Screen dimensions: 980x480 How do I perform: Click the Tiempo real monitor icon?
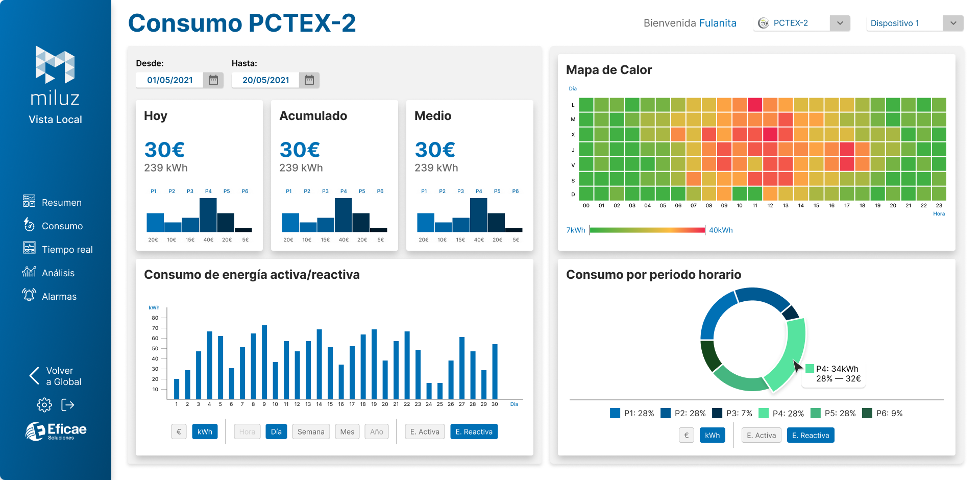click(x=29, y=248)
